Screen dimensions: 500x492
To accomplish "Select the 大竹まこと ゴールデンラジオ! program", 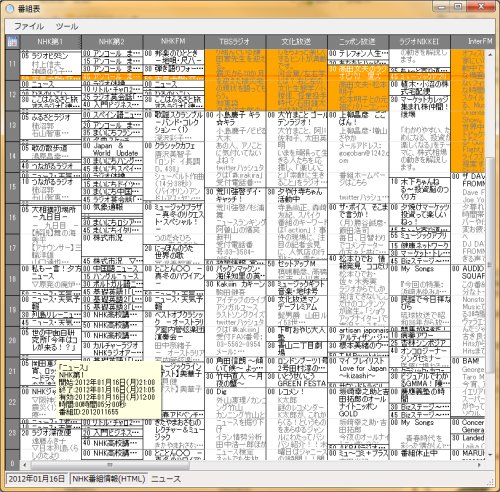I will [297, 149].
